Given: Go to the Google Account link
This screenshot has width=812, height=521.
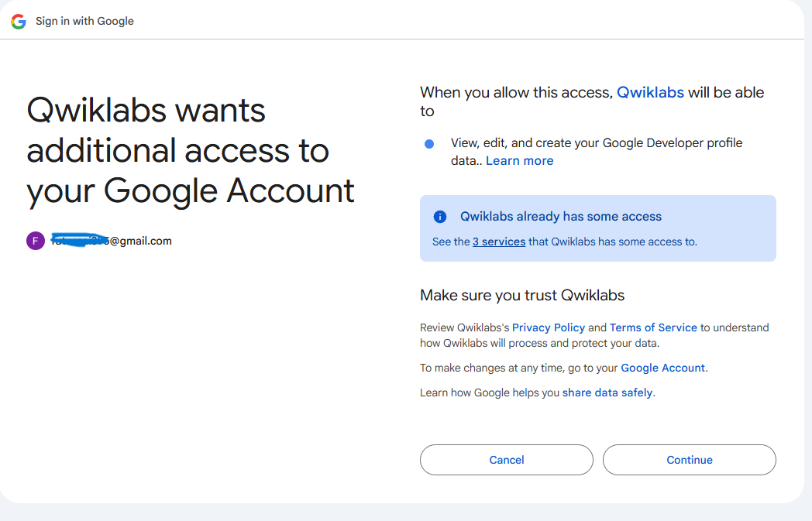Looking at the screenshot, I should pos(663,368).
